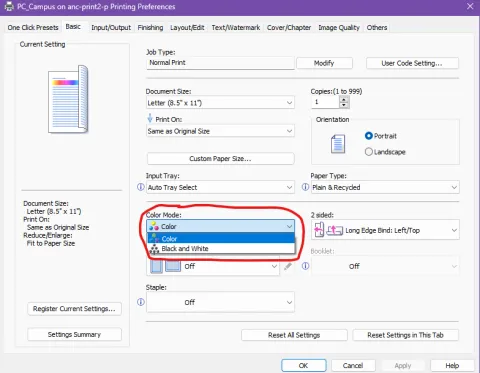Viewport: 480px width, 373px height.
Task: Select the Portrait orientation radio button
Action: coord(368,136)
